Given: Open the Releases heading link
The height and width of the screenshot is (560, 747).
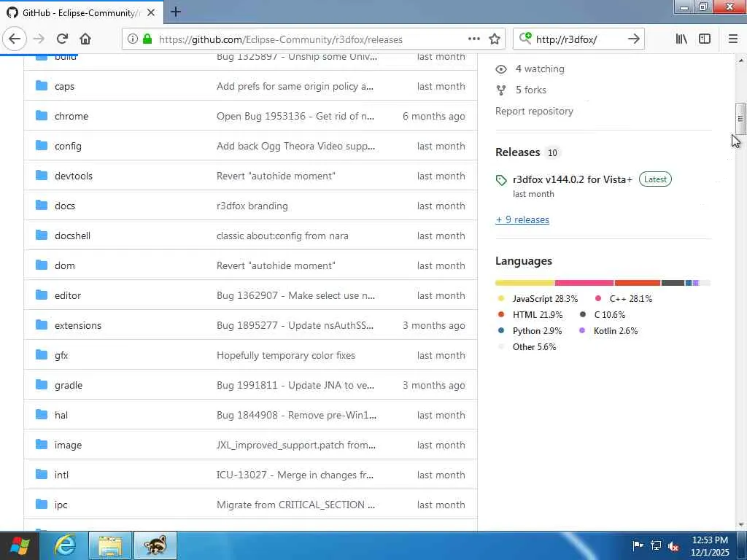Looking at the screenshot, I should (517, 152).
